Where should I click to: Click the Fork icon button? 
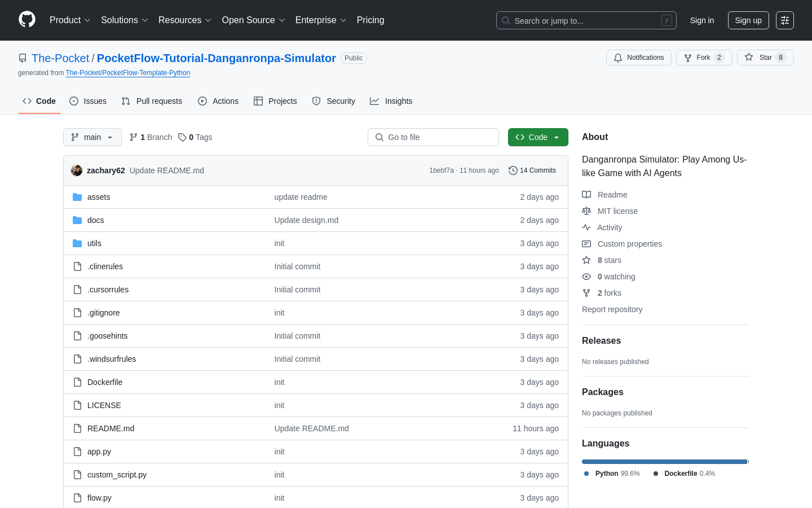[x=688, y=58]
